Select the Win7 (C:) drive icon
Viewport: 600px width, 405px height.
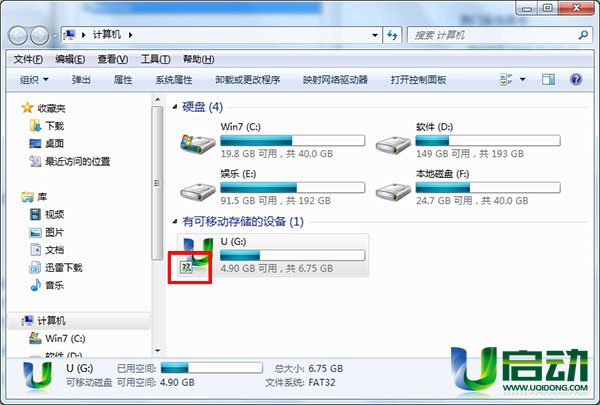tap(198, 144)
